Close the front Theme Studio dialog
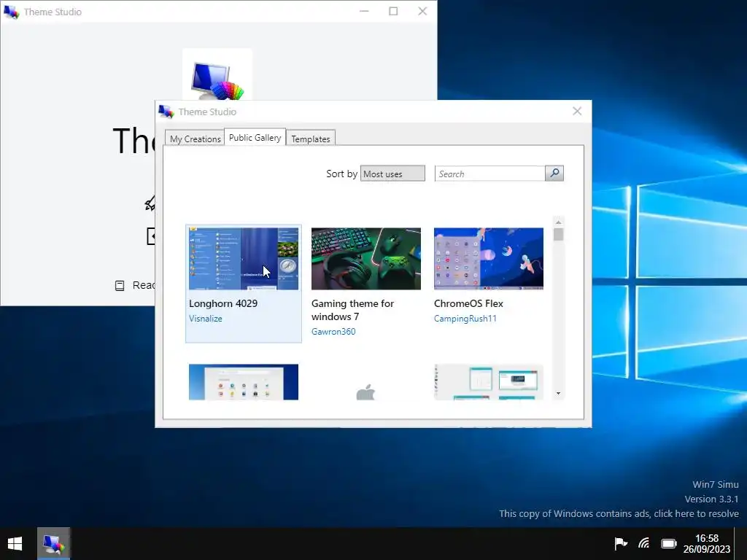Image resolution: width=747 pixels, height=560 pixels. coord(577,112)
